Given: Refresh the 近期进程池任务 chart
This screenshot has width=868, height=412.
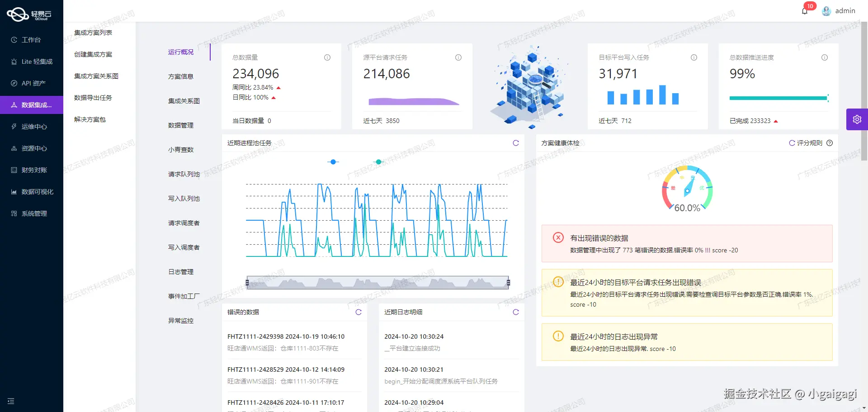Looking at the screenshot, I should 516,143.
